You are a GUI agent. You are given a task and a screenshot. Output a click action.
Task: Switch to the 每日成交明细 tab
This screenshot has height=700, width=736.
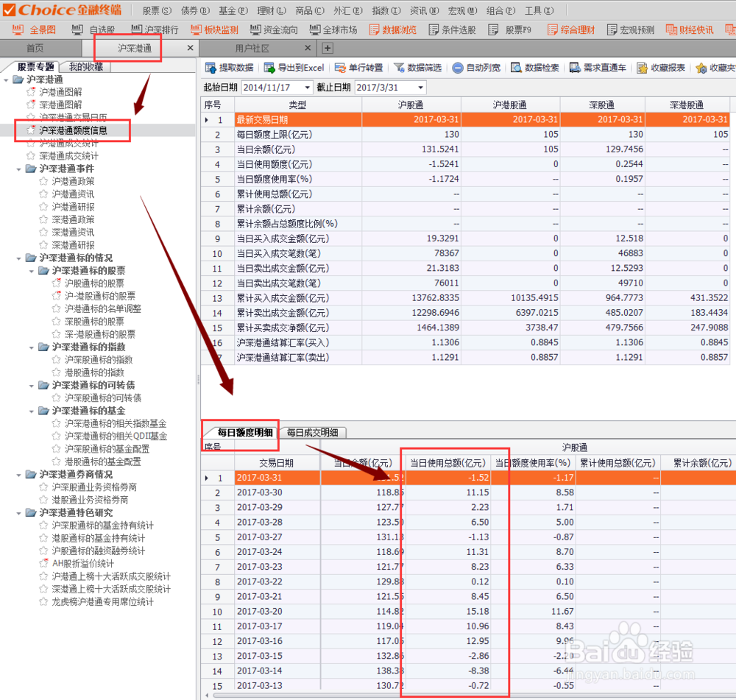coord(313,432)
